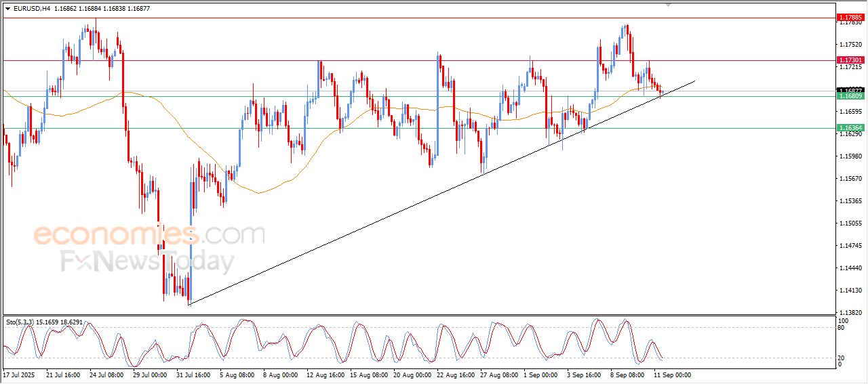
Task: Click the 31 Jul 16:00 date label
Action: 193,375
